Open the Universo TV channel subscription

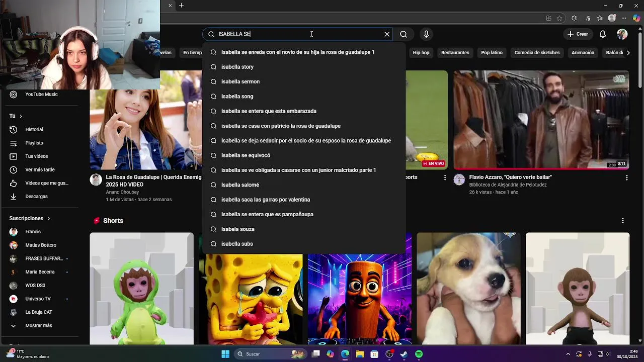click(40, 299)
